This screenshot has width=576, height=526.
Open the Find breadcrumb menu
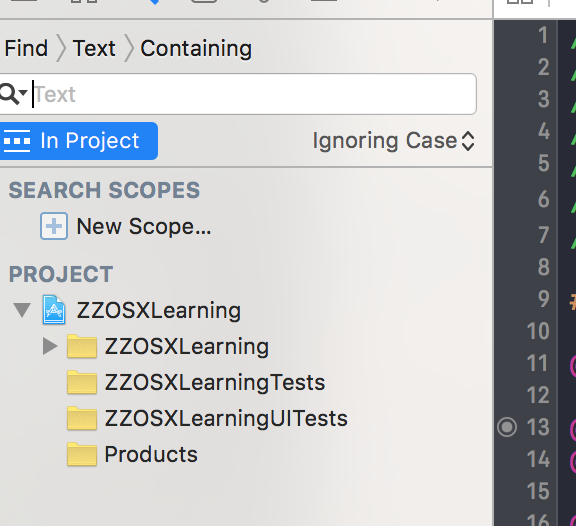[x=26, y=48]
